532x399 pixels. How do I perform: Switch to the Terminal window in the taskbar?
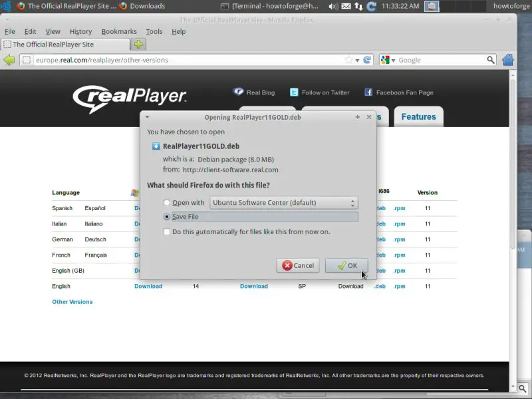tap(270, 6)
